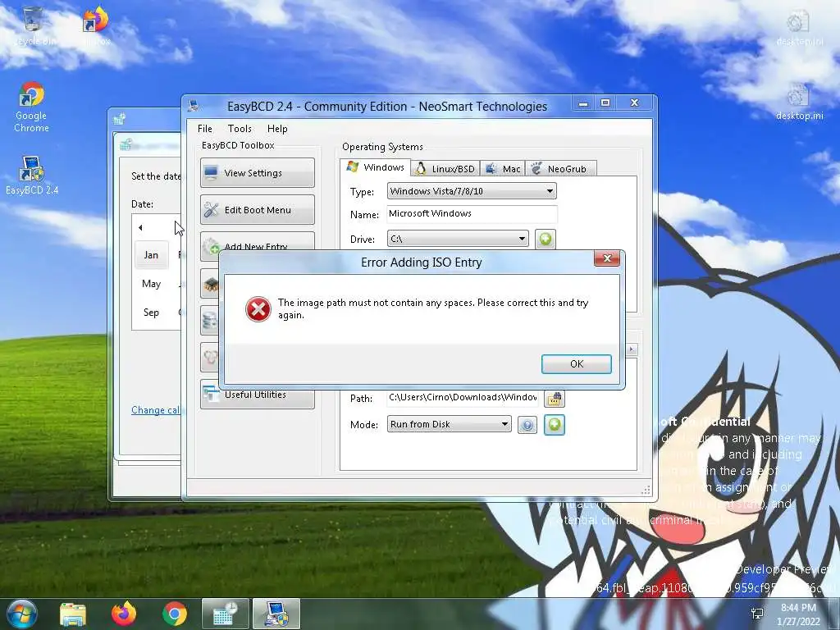Launch Chrome from the taskbar
Image resolution: width=840 pixels, height=630 pixels.
point(175,614)
